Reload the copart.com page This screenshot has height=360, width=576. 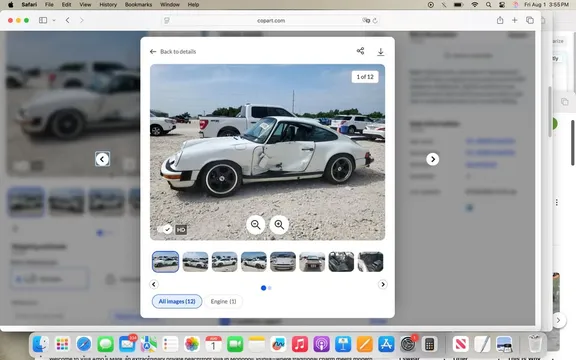375,21
